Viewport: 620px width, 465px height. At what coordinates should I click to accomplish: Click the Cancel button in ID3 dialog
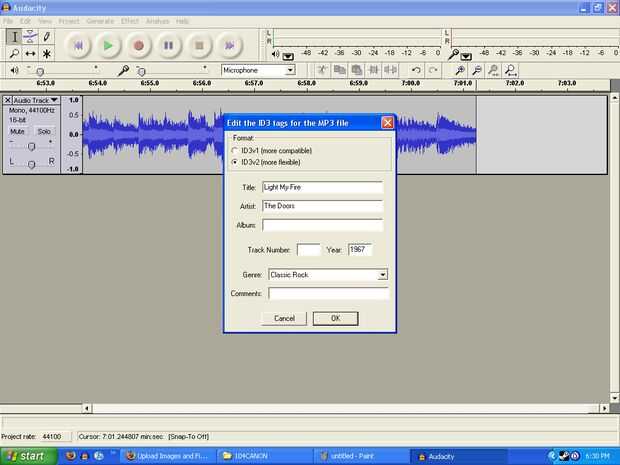284,318
